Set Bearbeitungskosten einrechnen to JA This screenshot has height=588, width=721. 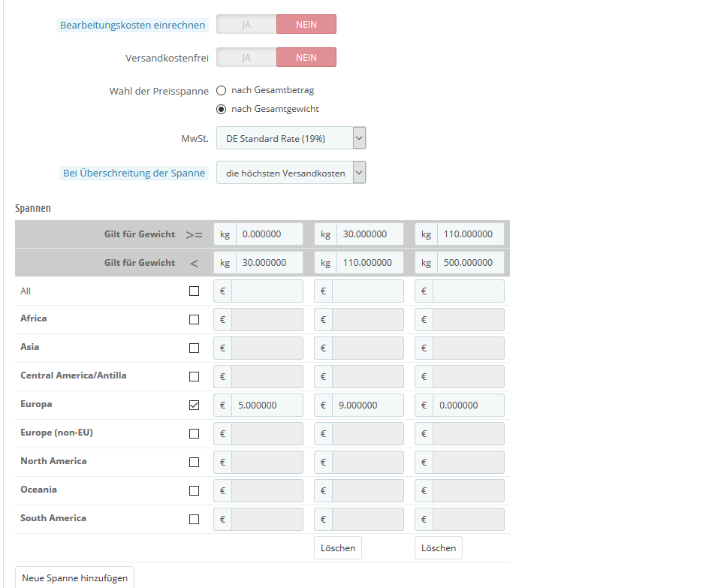[x=246, y=24]
